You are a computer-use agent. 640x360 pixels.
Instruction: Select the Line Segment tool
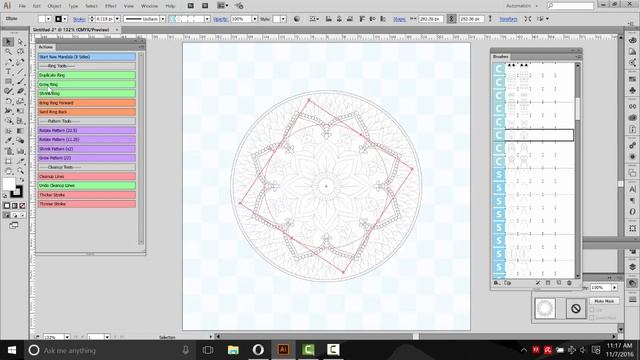pyautogui.click(x=20, y=71)
